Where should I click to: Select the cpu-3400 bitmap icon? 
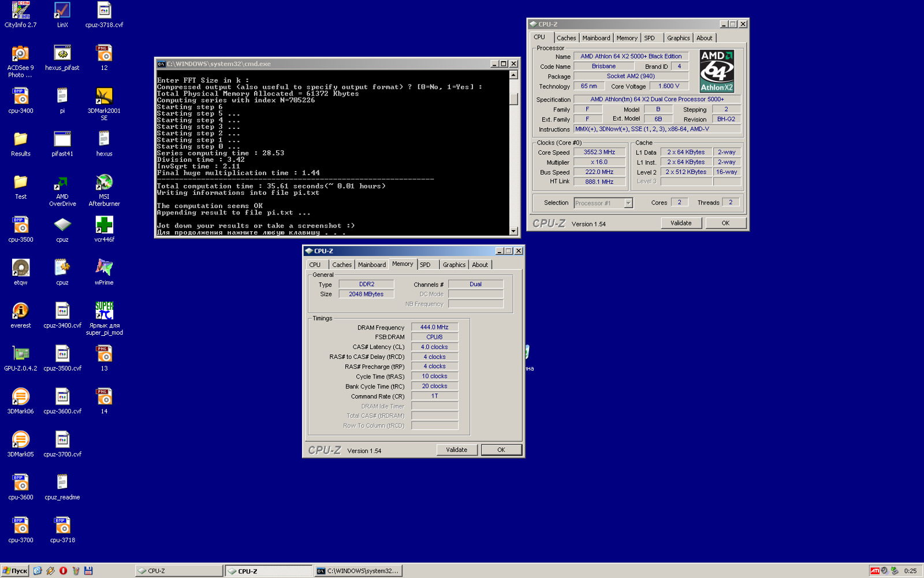tap(21, 101)
